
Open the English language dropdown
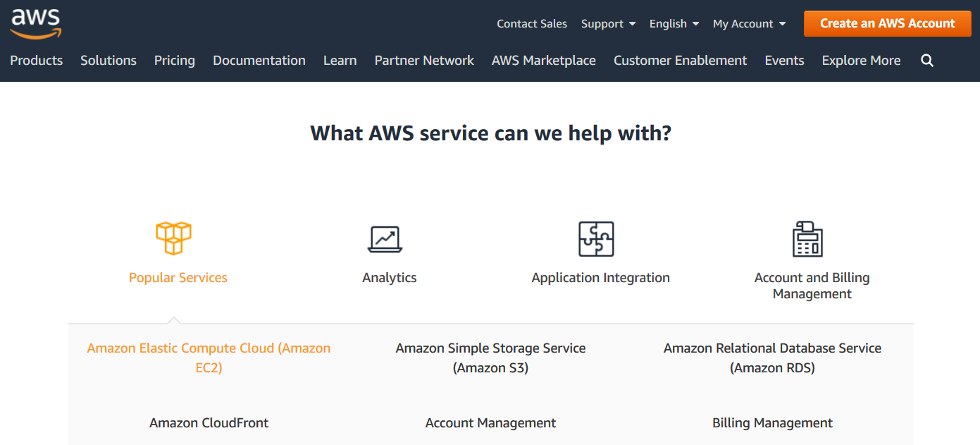[674, 23]
